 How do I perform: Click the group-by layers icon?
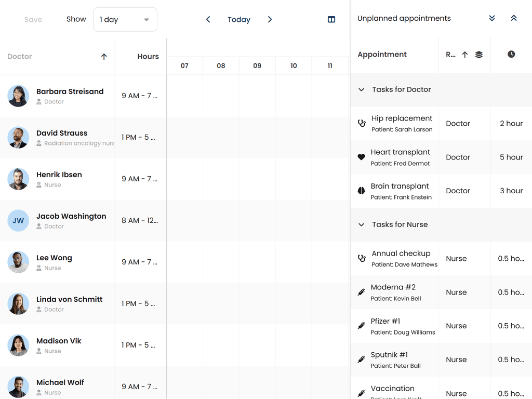click(x=479, y=55)
